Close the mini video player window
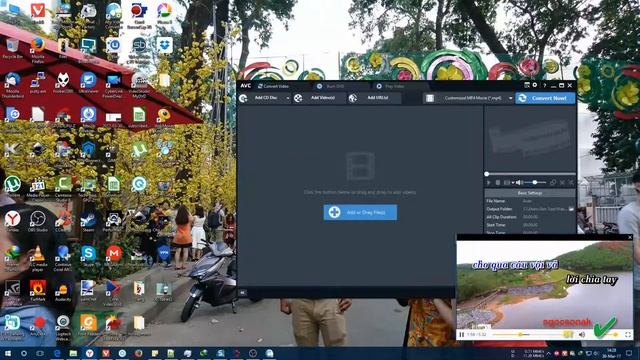 pyautogui.click(x=630, y=237)
